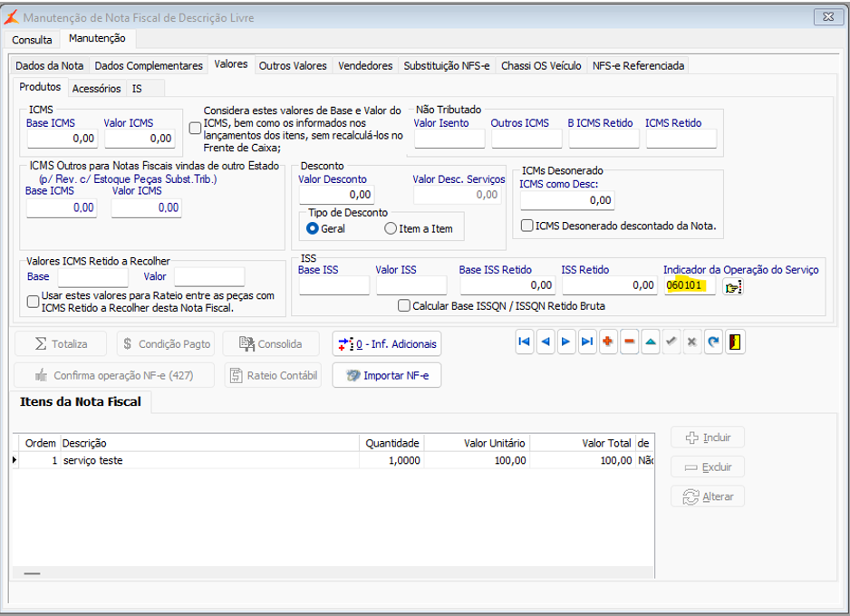The image size is (850, 616).
Task: Click the Importar NF-e button
Action: (x=387, y=375)
